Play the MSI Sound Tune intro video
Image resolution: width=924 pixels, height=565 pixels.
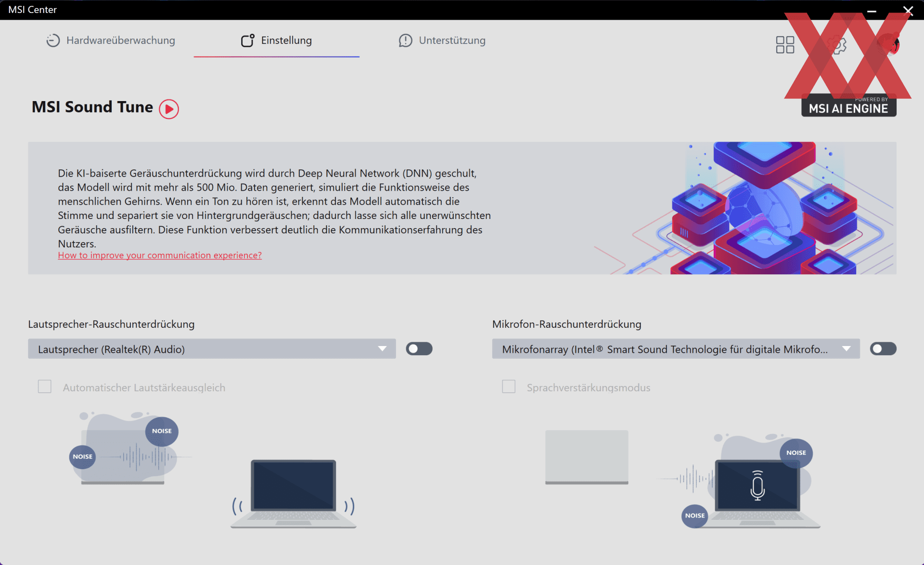(169, 109)
